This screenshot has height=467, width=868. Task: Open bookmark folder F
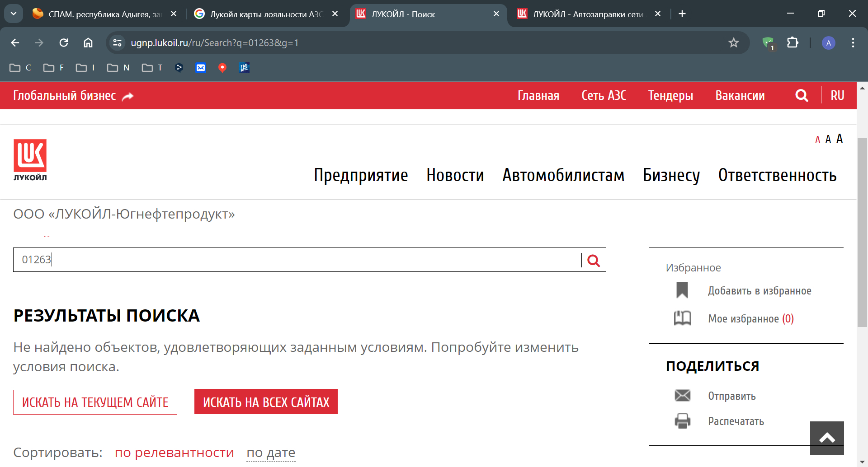pos(53,68)
